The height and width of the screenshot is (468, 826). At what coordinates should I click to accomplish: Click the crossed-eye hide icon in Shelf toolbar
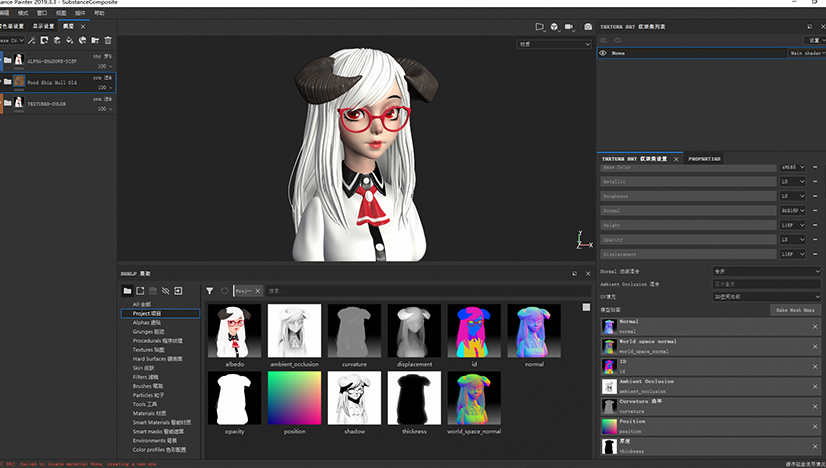click(165, 290)
